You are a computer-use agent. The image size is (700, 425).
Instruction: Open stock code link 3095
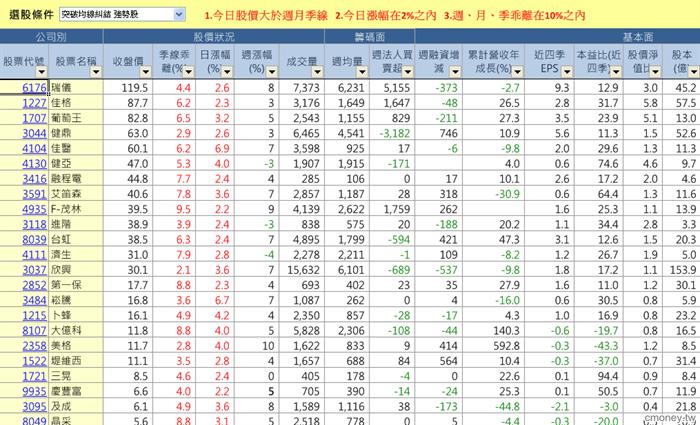pyautogui.click(x=34, y=406)
